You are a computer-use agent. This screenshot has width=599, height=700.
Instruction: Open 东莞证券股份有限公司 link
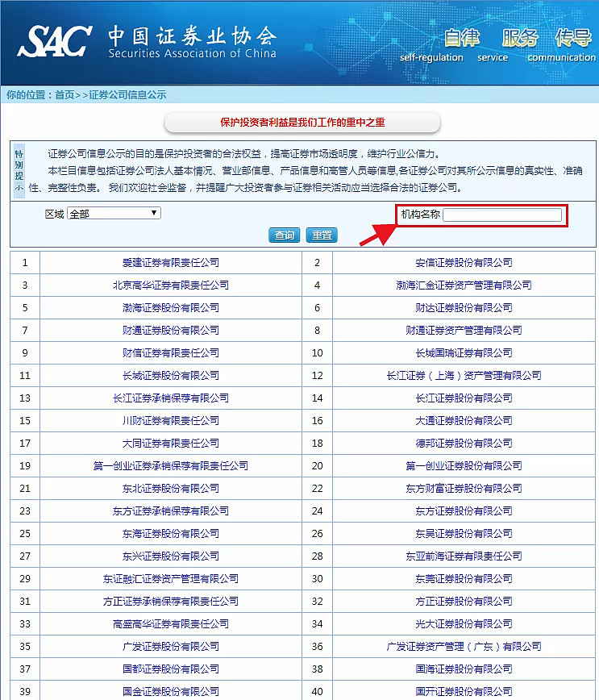(x=464, y=578)
